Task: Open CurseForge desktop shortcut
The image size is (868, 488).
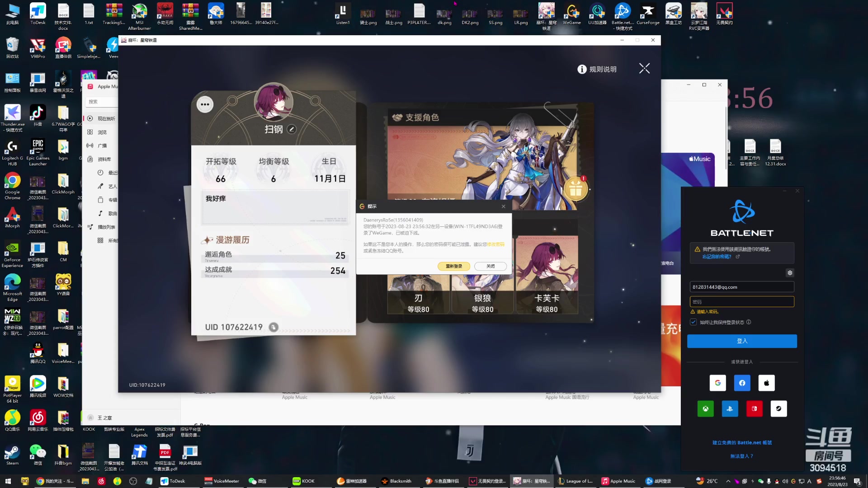Action: point(648,14)
